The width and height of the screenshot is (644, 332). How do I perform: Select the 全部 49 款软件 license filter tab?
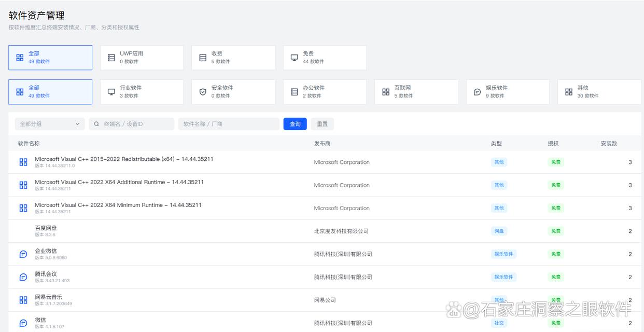coord(50,58)
